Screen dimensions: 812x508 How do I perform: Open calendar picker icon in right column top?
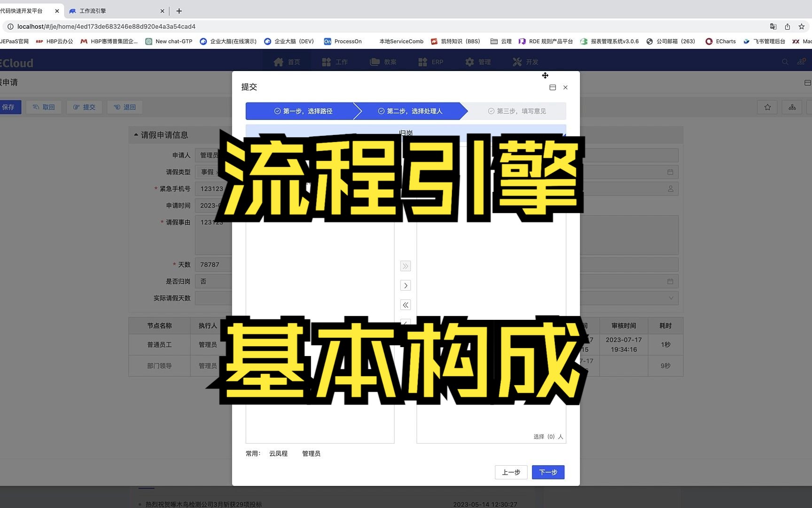(x=670, y=172)
